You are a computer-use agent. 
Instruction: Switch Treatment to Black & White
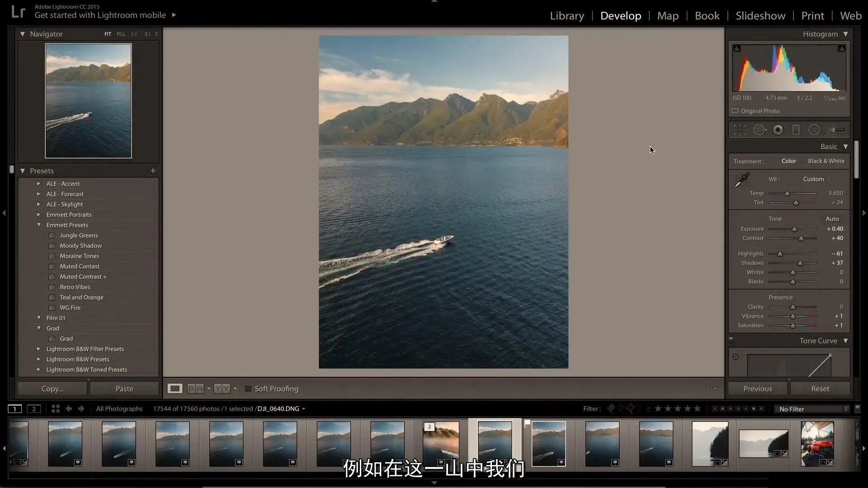click(826, 161)
